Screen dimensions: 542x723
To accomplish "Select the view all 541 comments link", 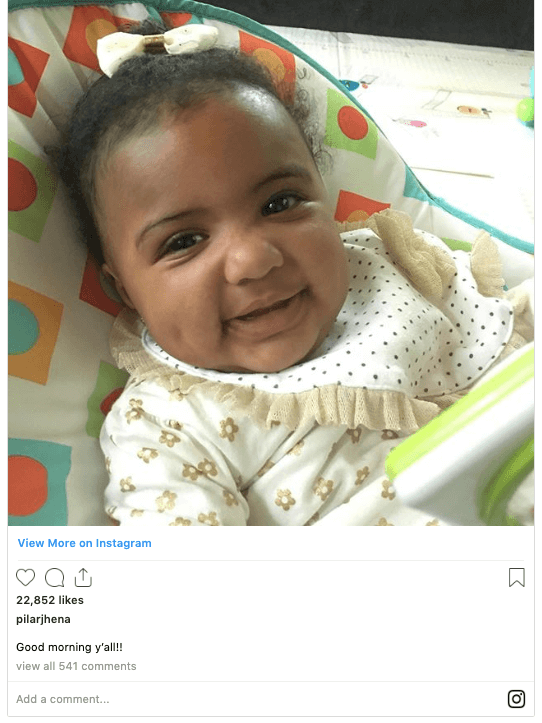I will pyautogui.click(x=76, y=666).
